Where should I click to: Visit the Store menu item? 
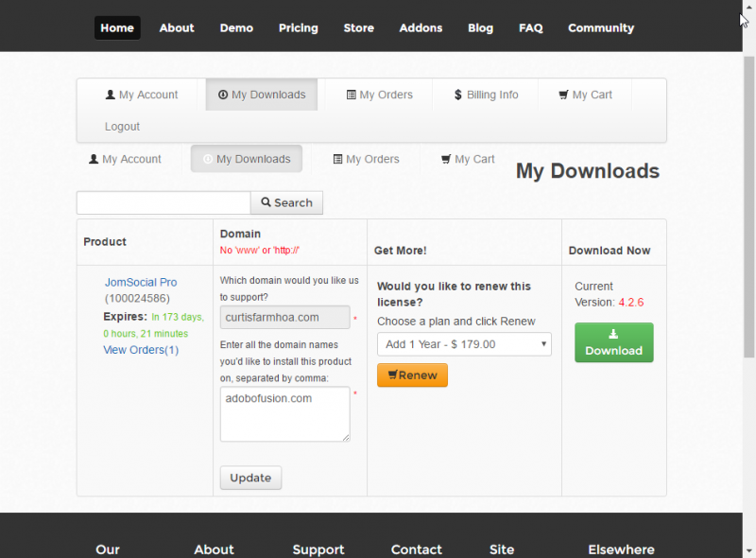click(359, 28)
